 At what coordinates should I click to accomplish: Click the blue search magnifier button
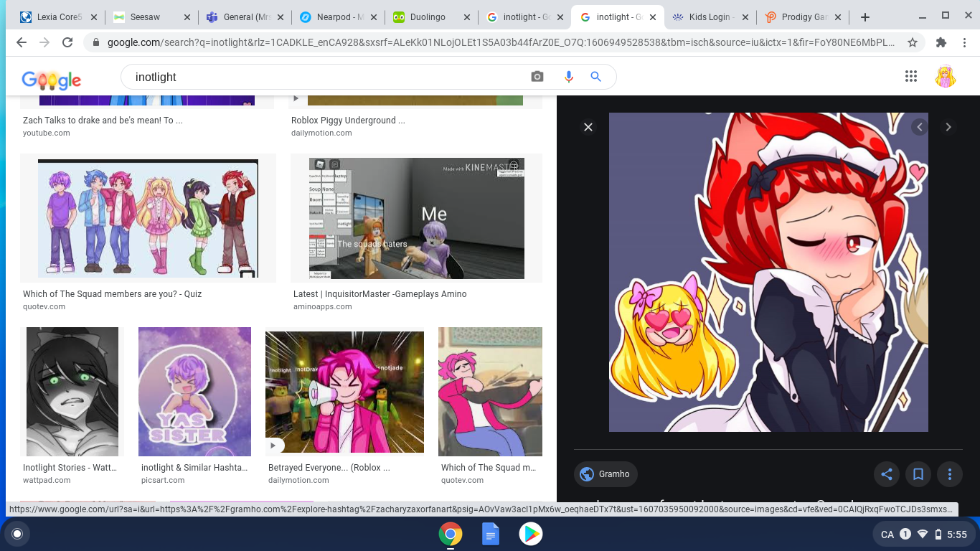[595, 77]
